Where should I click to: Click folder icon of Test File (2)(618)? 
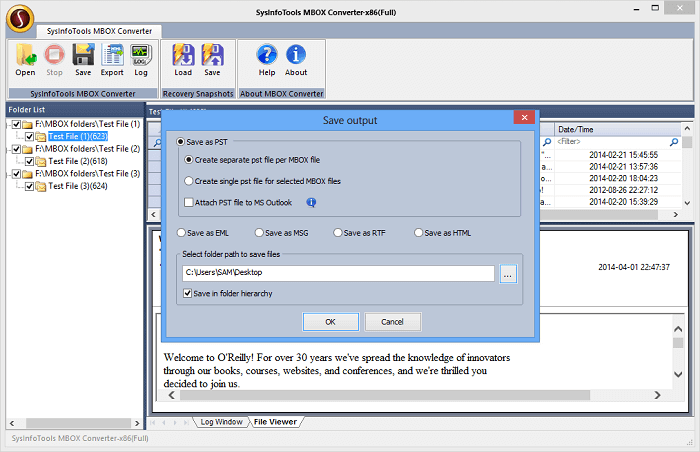click(41, 161)
